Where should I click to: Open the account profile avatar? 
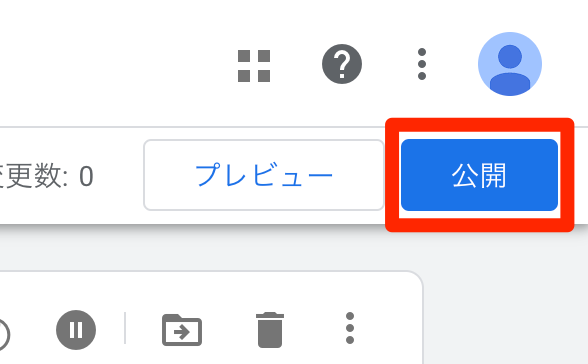tap(510, 64)
